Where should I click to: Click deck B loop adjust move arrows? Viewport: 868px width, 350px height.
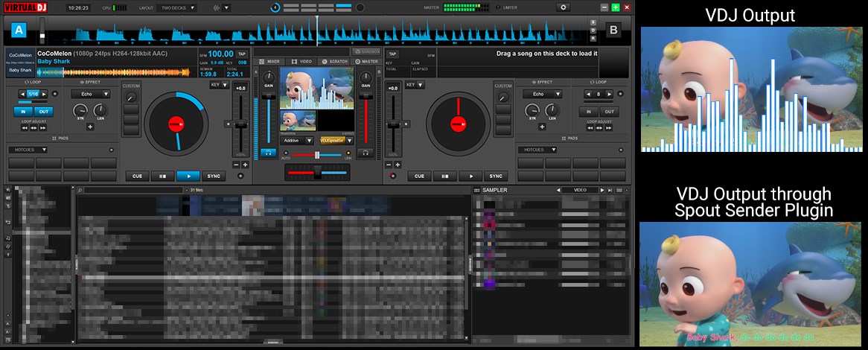[599, 128]
